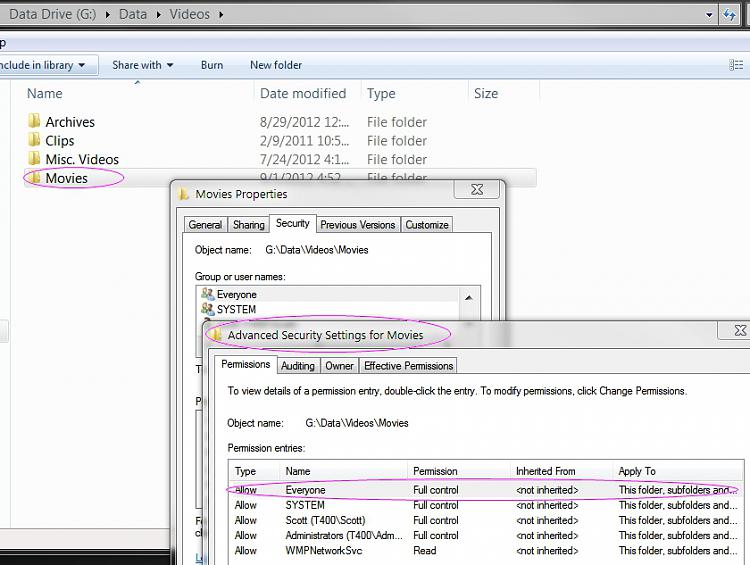Screen dimensions: 750x565
Task: Click the Everyone group icon in user names
Action: click(208, 294)
